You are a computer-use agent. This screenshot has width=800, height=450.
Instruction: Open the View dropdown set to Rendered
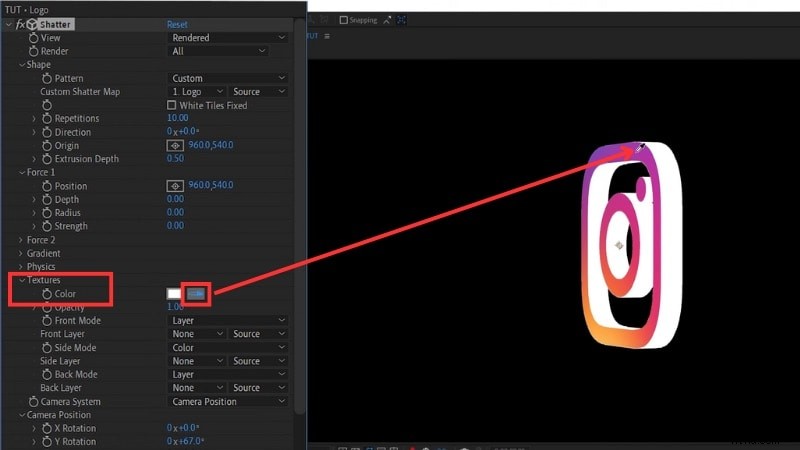[228, 38]
